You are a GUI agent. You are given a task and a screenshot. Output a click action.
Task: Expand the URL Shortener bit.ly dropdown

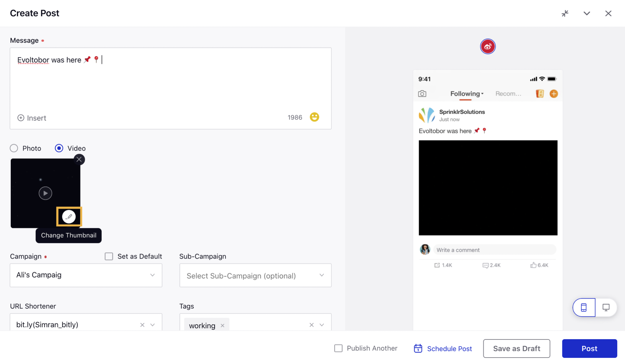pyautogui.click(x=152, y=324)
